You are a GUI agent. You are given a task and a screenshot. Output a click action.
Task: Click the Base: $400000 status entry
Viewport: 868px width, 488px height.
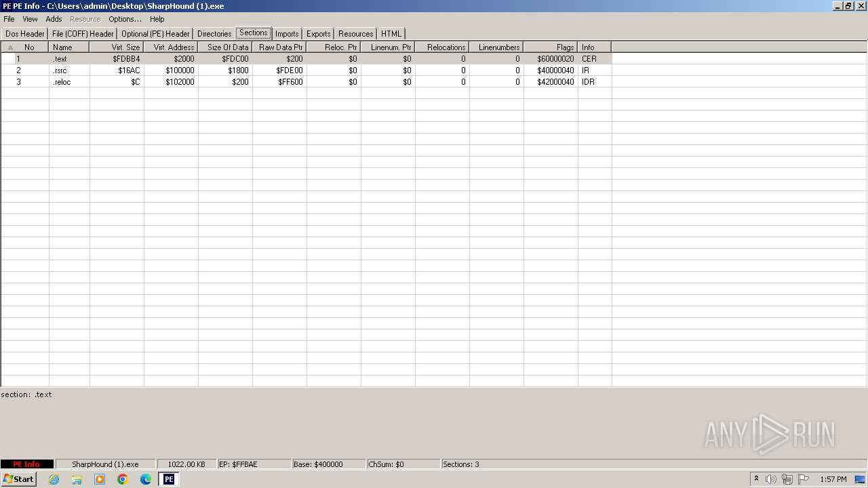coord(329,464)
